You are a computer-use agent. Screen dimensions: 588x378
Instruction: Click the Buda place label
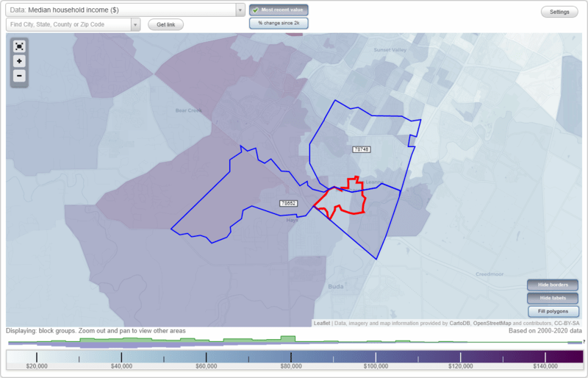(x=336, y=286)
